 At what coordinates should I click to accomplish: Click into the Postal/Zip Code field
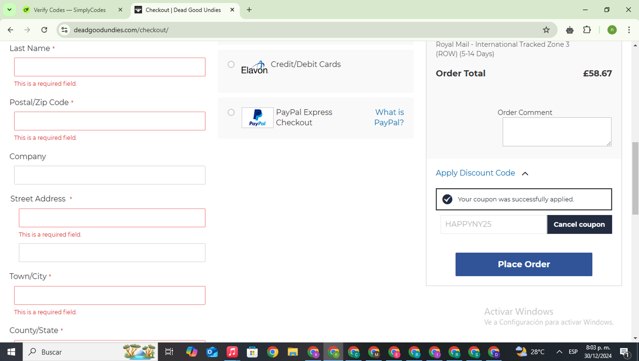[x=110, y=121]
